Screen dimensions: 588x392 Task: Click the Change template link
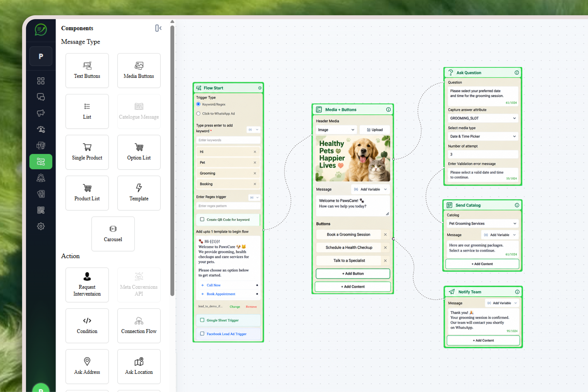(235, 306)
